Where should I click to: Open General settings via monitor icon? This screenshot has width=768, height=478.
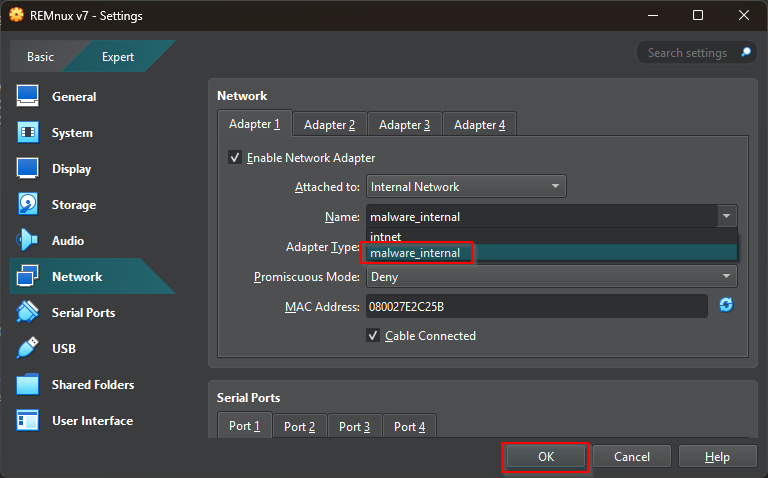tap(27, 96)
